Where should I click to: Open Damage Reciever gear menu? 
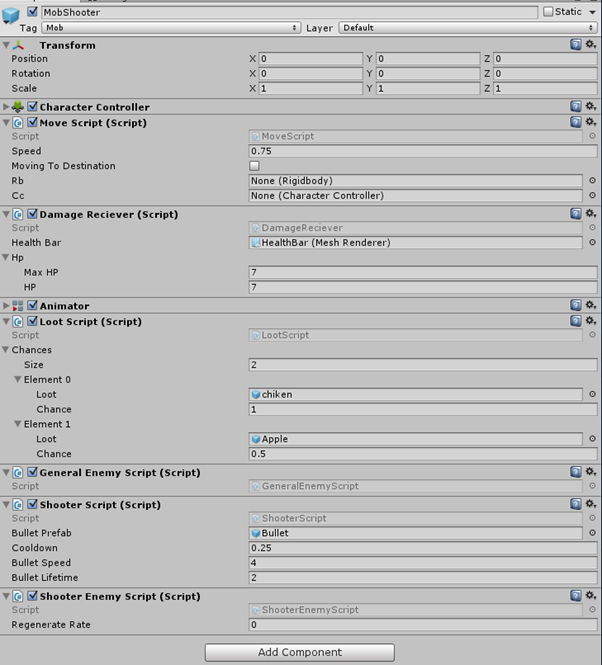[591, 214]
